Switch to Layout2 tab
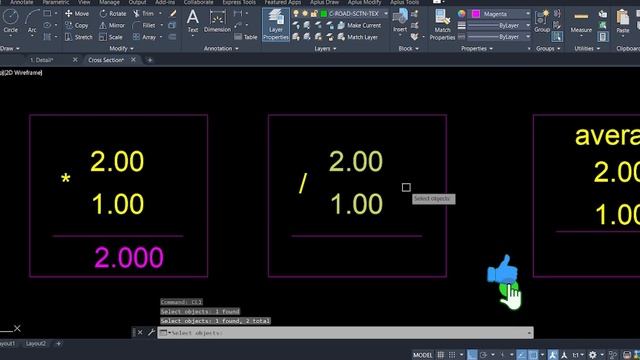Viewport: 640px width, 360px height. 36,344
